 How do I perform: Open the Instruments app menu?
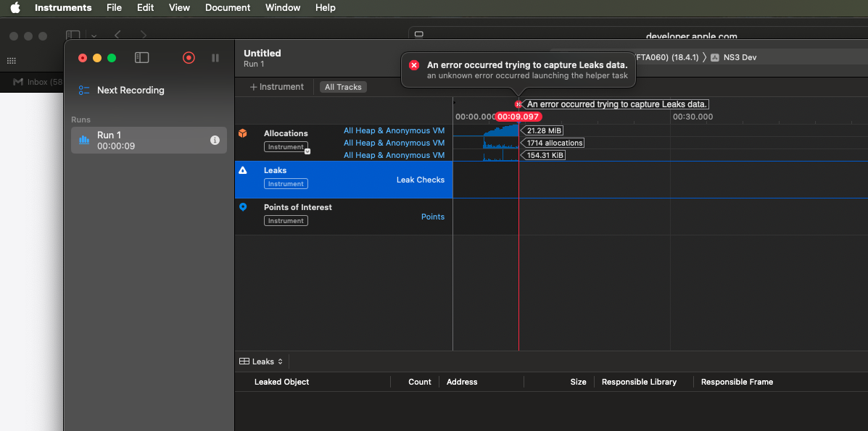63,8
